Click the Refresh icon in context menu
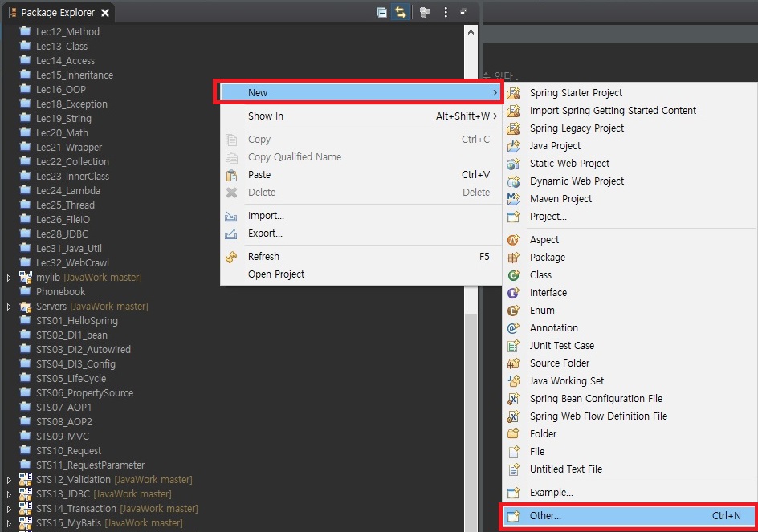 click(x=231, y=257)
